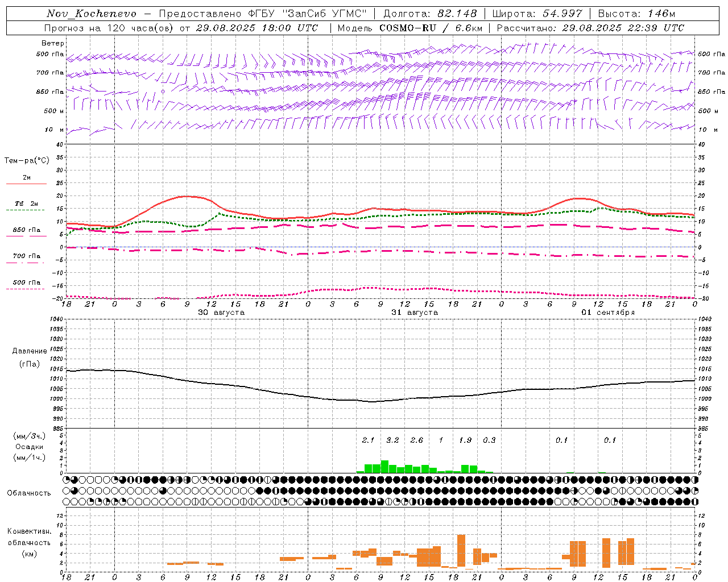Screen dimensions: 728x582
Task: Click the (мм/3ч.) unit label
Action: pos(29,436)
